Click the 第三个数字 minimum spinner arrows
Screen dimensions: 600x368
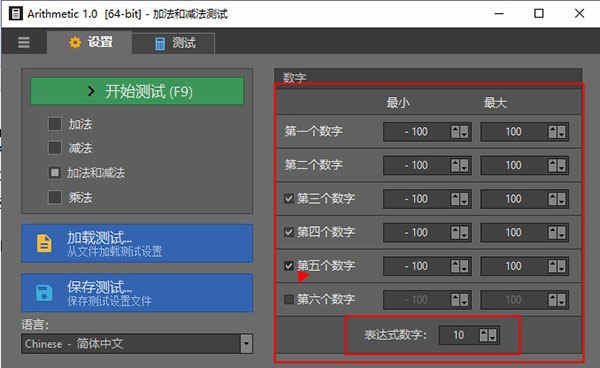[x=460, y=199]
